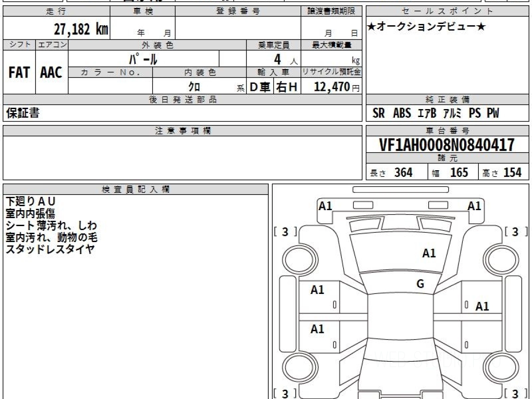Screen dimensions: 532x399
Task: Click the 諸元 header
Action: pos(448,158)
